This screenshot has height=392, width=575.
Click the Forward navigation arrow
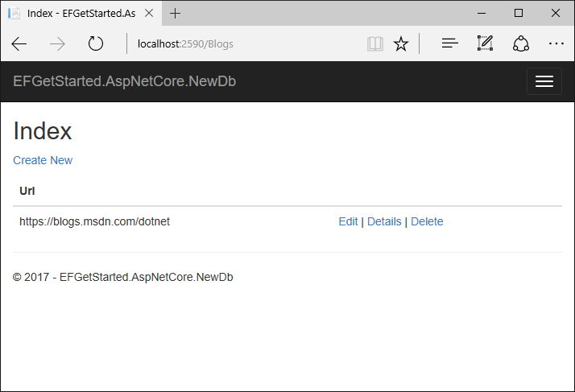[57, 43]
